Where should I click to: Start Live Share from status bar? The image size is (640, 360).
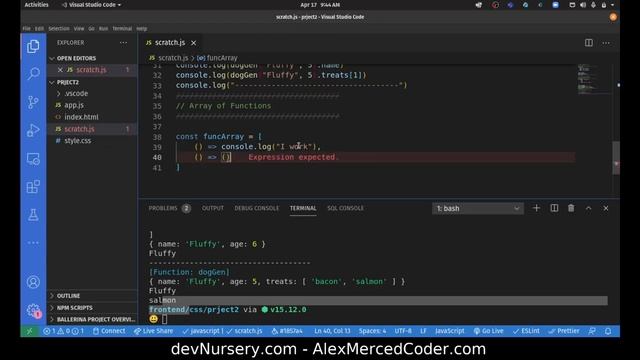tap(153, 331)
